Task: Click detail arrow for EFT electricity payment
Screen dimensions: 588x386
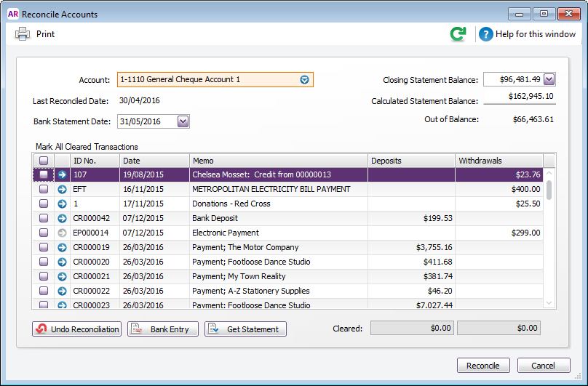Action: point(62,189)
